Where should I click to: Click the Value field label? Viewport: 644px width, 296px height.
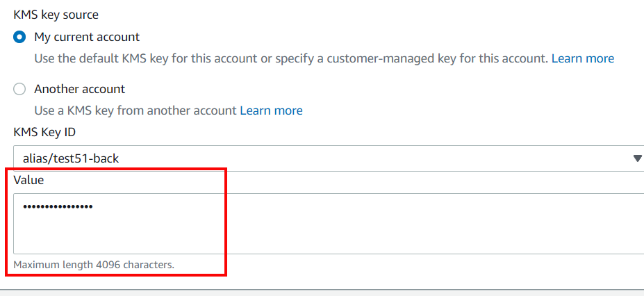[28, 179]
